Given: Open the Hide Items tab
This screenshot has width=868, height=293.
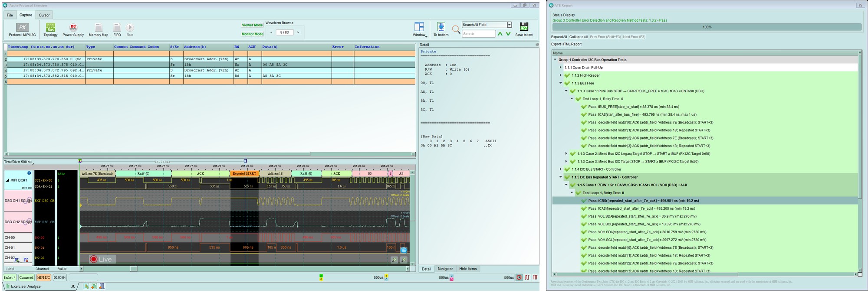Looking at the screenshot, I should pos(468,269).
